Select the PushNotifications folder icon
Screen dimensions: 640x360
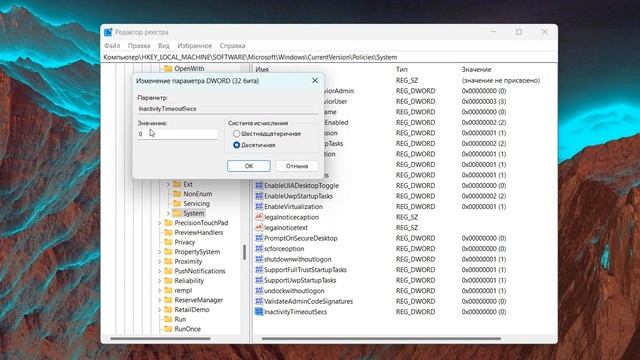click(168, 271)
